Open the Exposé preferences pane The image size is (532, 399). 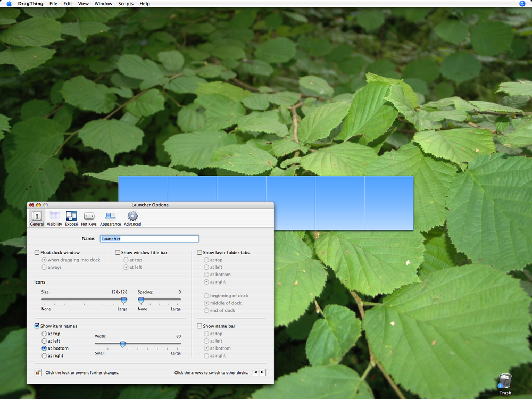pos(71,217)
